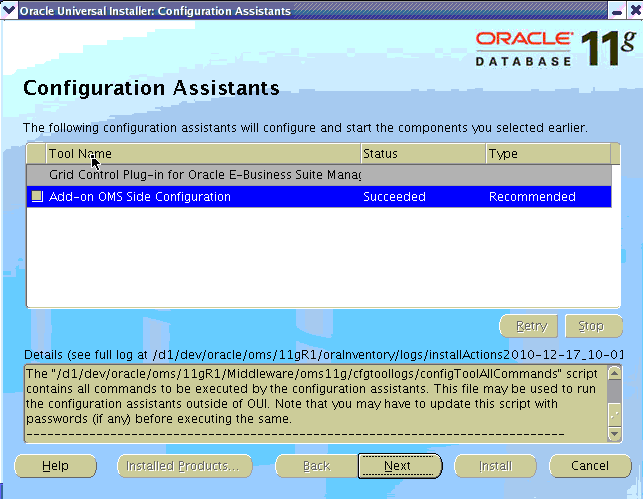The width and height of the screenshot is (643, 499).
Task: Close the Oracle Universal Installer window
Action: tap(635, 11)
